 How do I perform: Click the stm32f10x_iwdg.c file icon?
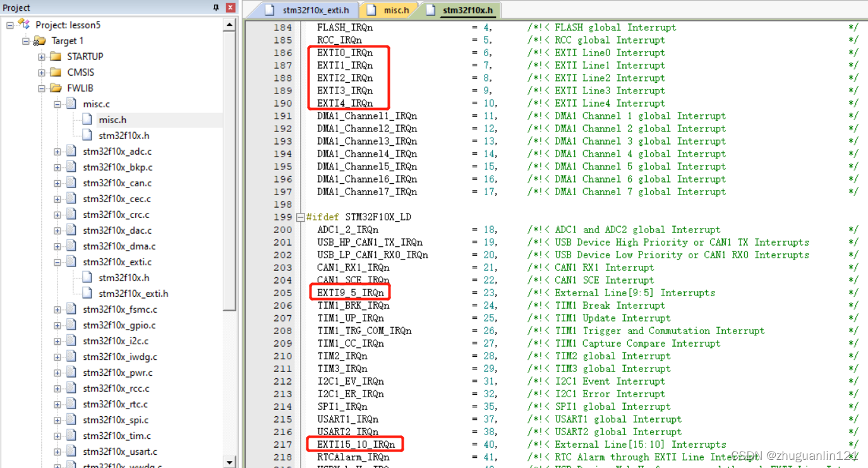pyautogui.click(x=71, y=356)
